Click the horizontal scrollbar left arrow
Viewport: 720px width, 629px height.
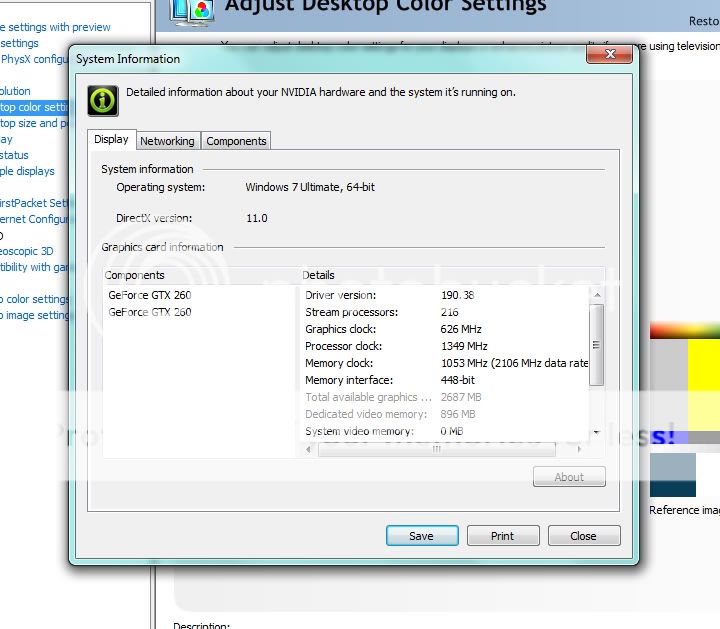308,449
